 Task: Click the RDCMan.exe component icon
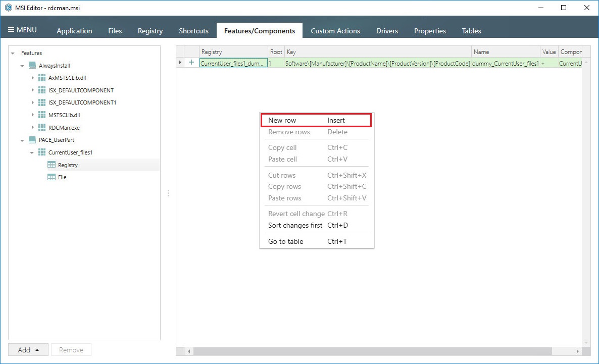point(42,128)
